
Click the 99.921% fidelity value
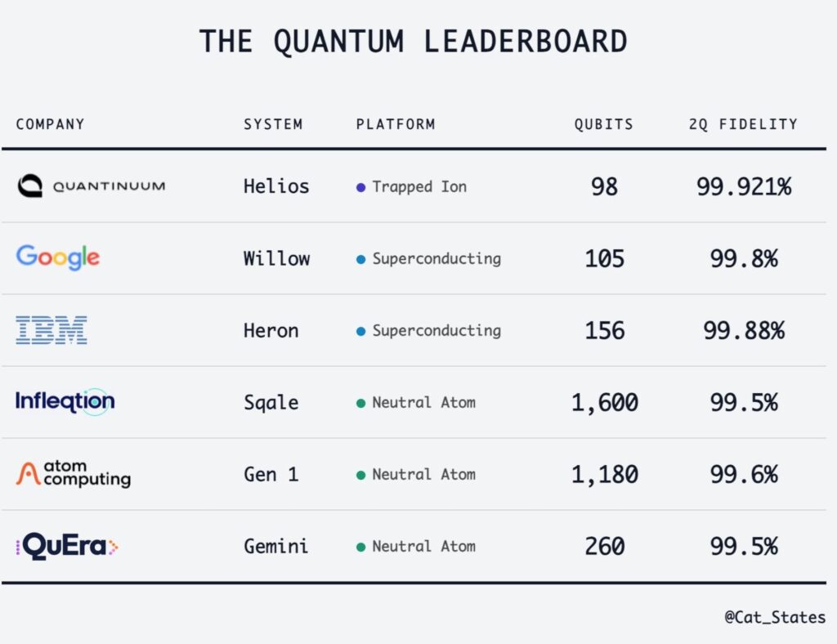[x=744, y=186]
